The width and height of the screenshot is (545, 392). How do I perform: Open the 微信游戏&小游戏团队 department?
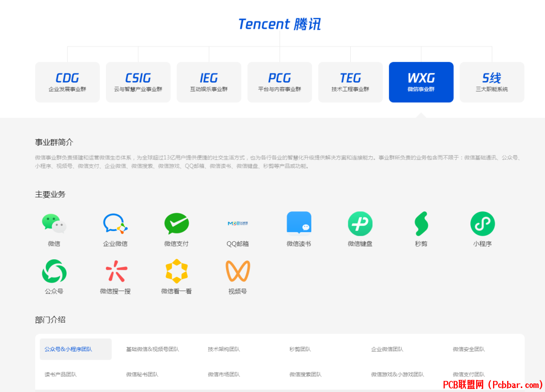pyautogui.click(x=398, y=375)
